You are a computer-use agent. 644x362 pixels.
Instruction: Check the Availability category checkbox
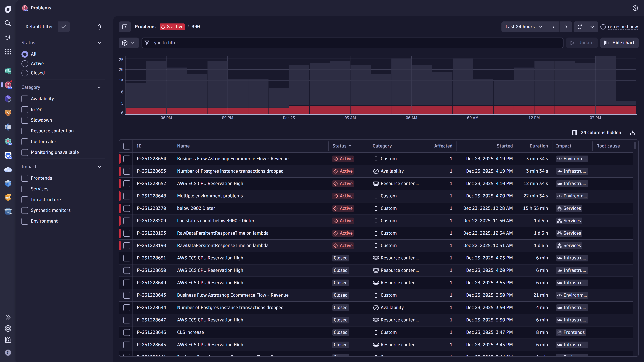(x=25, y=99)
